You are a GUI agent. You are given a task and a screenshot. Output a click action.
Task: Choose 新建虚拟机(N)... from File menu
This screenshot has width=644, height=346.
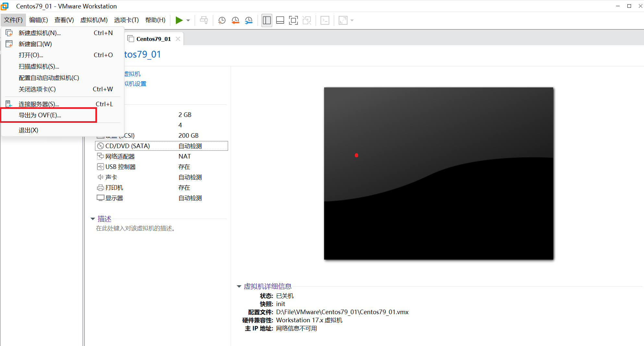(x=62, y=33)
